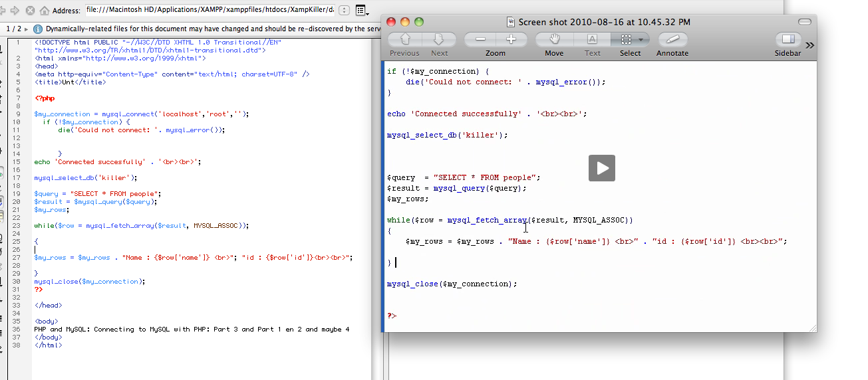Click the echo 'Connected successfully' line in Preview
The height and width of the screenshot is (380, 868).
pos(487,114)
